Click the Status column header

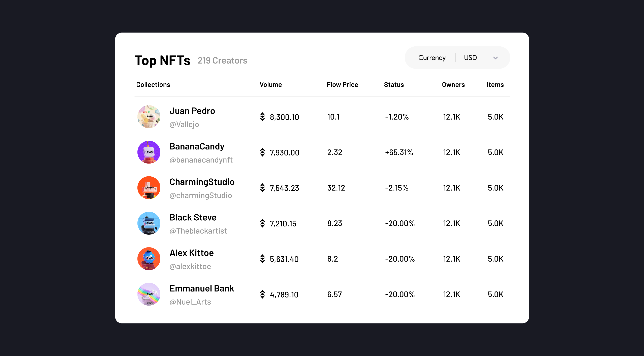(394, 85)
